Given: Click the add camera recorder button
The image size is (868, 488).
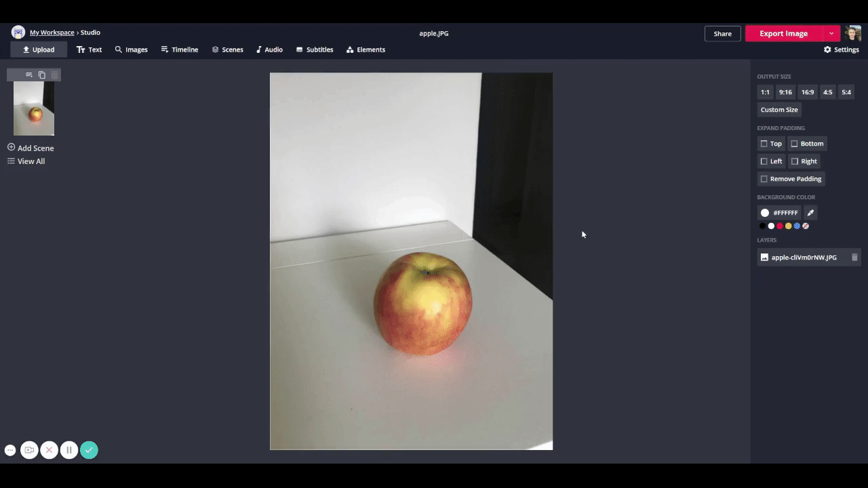Looking at the screenshot, I should coord(29,450).
